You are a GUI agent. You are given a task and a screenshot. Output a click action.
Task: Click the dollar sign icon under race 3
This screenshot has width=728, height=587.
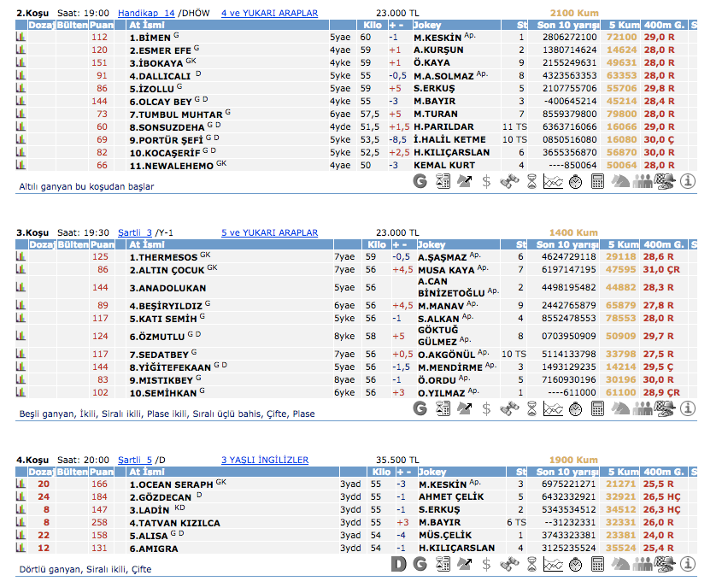487,408
